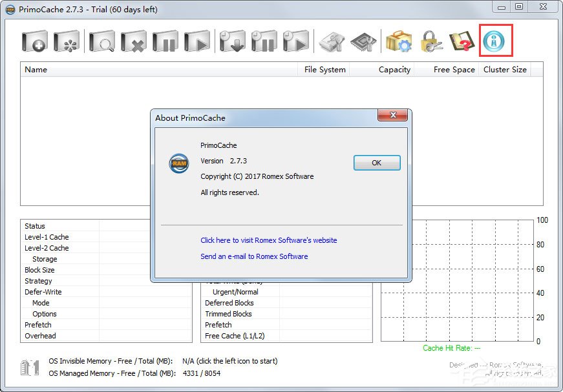Resume the cache task using play icon
Image resolution: width=563 pixels, height=392 pixels.
(x=197, y=41)
